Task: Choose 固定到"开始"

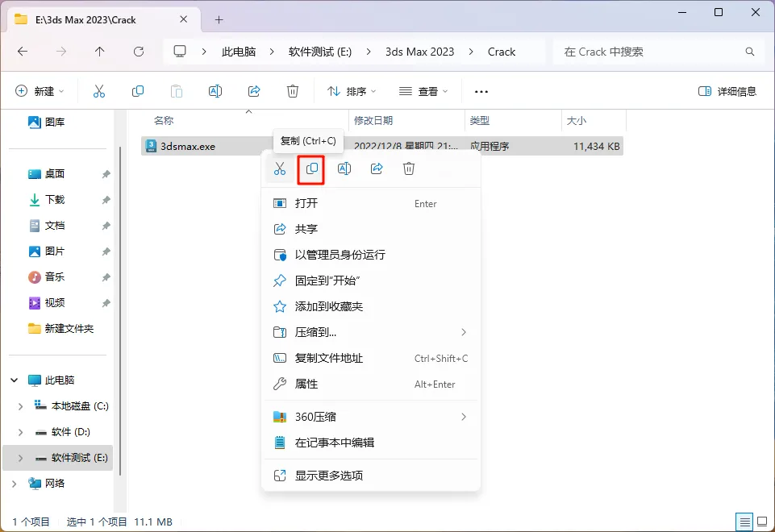Action: pyautogui.click(x=371, y=281)
